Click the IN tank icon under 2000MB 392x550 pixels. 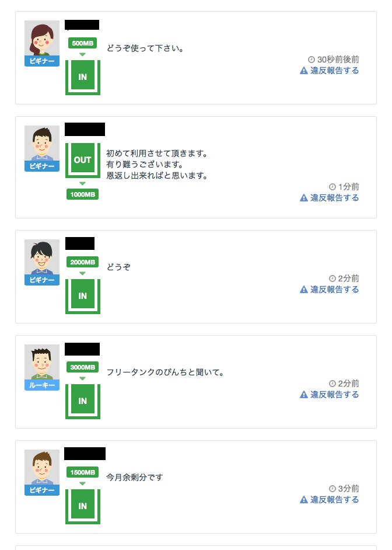coord(83,296)
